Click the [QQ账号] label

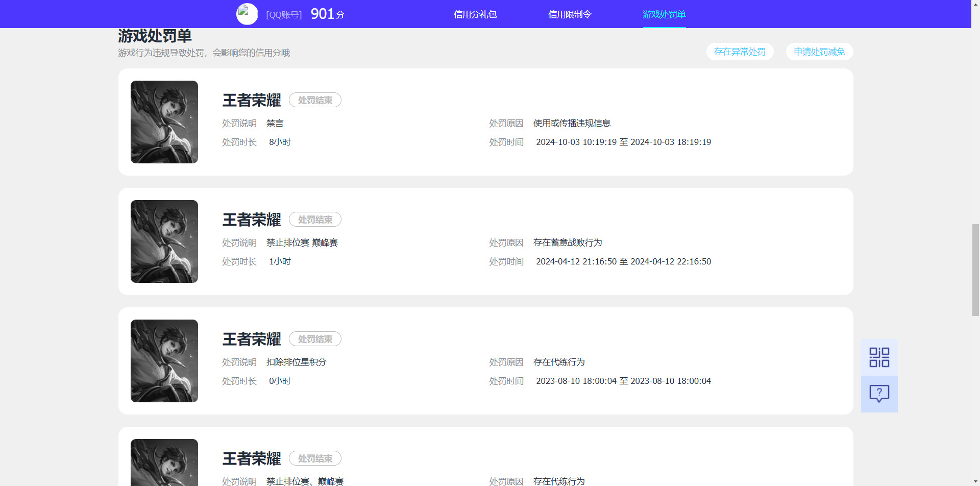click(x=284, y=15)
